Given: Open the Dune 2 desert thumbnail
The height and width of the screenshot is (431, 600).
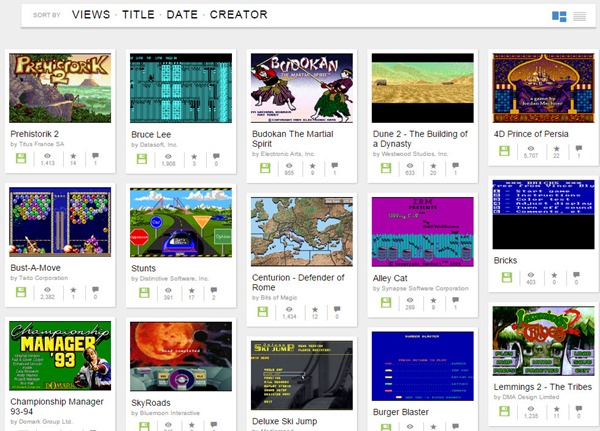Looking at the screenshot, I should (423, 88).
